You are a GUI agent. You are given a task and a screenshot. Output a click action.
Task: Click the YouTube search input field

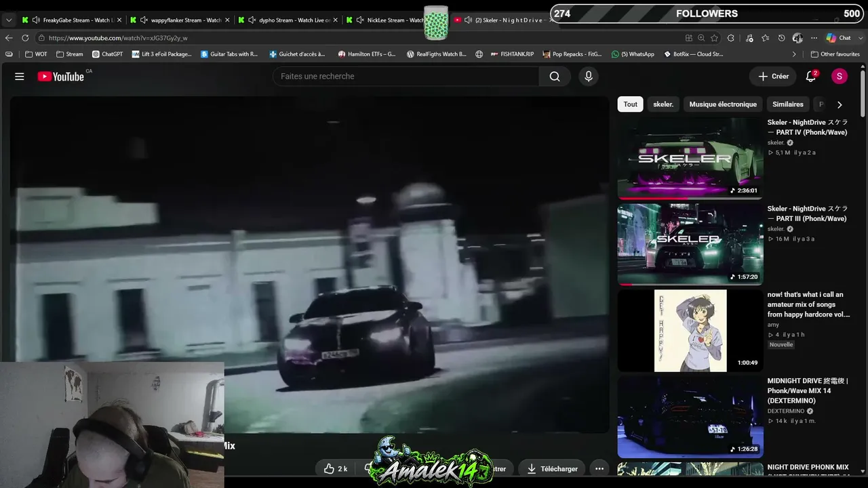coord(406,77)
